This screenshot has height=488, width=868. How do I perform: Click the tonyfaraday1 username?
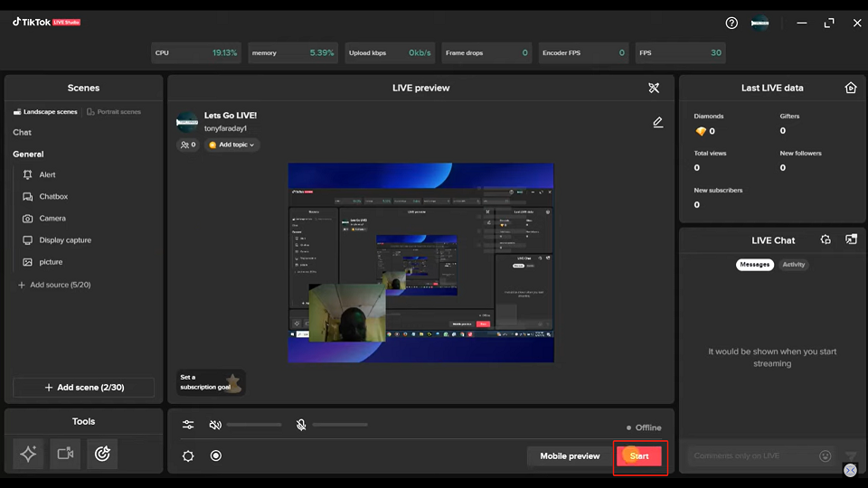click(225, 128)
